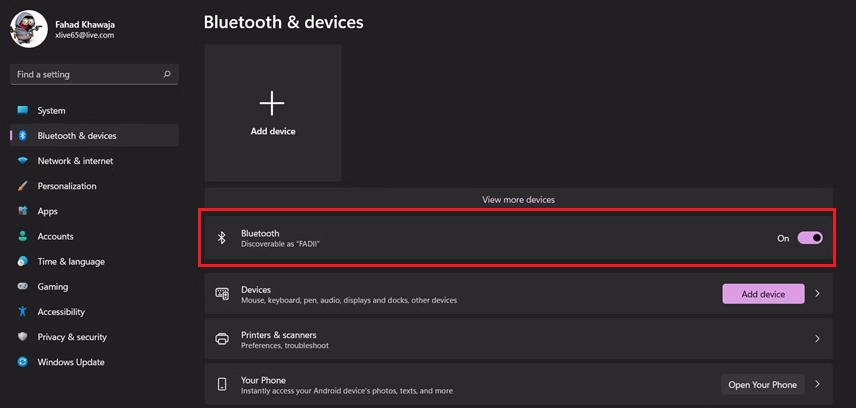The image size is (856, 408).
Task: Click the Accessibility person icon
Action: tap(22, 311)
